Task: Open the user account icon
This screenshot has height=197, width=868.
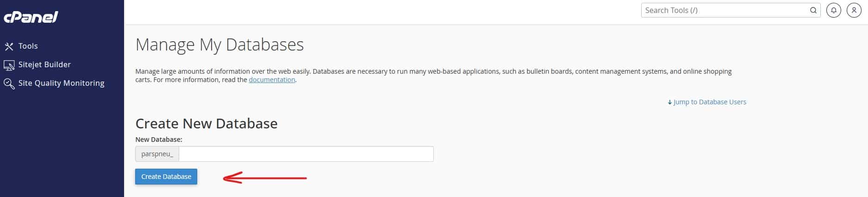Action: (854, 10)
